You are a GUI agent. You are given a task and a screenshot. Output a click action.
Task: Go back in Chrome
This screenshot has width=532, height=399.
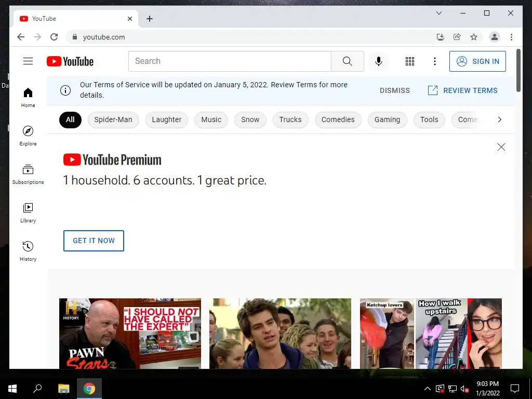pos(21,37)
